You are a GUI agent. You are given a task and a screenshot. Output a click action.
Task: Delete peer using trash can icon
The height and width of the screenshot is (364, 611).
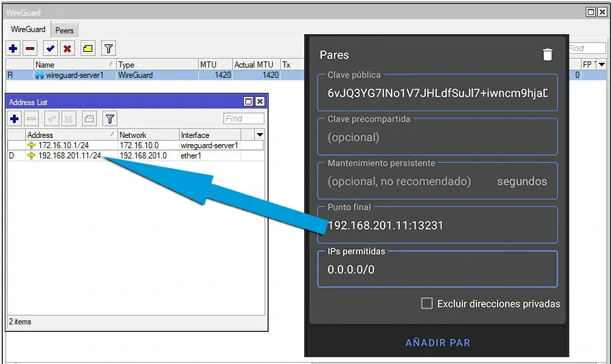coord(547,55)
